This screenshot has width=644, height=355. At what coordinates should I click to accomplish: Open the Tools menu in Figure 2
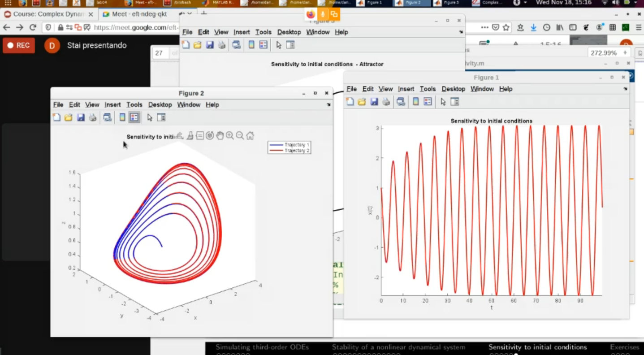pos(134,104)
